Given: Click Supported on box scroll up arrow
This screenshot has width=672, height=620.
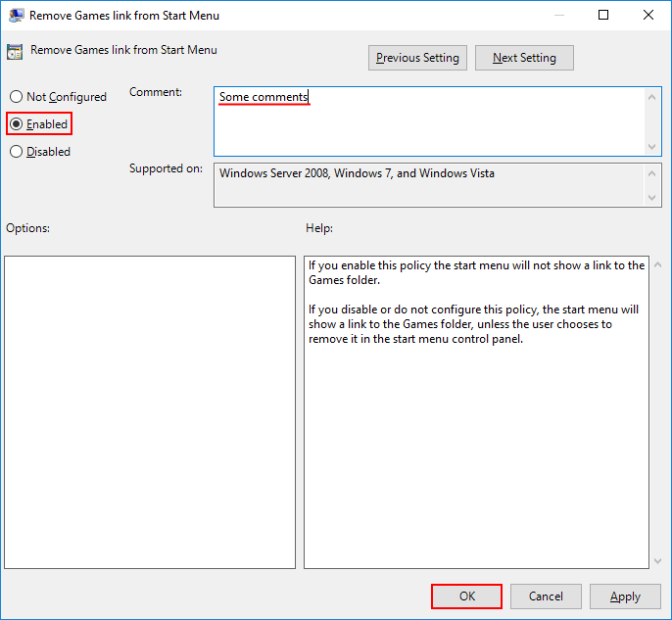Looking at the screenshot, I should click(653, 172).
